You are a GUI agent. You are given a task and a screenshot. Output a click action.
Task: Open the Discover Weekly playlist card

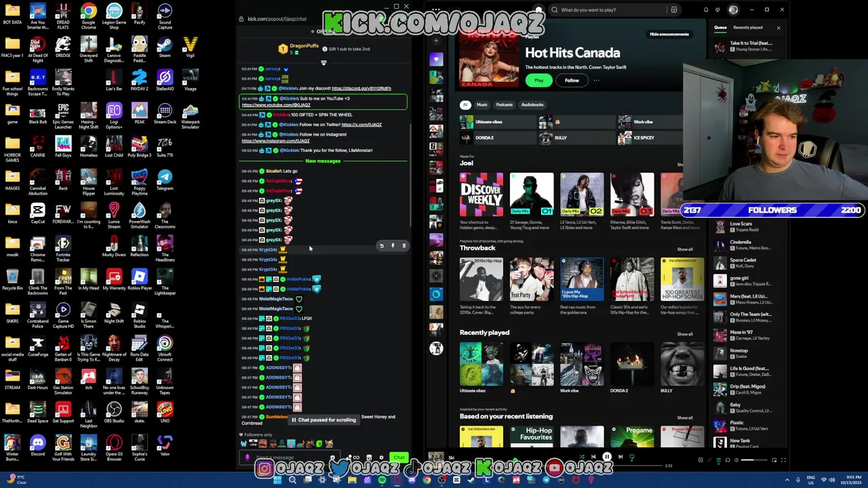pyautogui.click(x=481, y=201)
